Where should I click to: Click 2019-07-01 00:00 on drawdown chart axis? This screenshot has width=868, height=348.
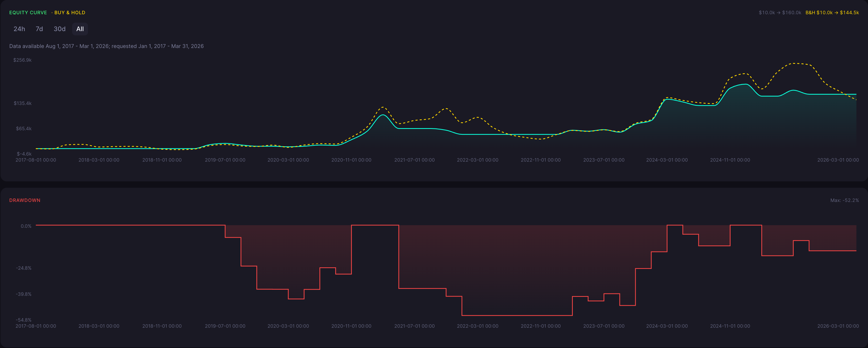coord(225,326)
